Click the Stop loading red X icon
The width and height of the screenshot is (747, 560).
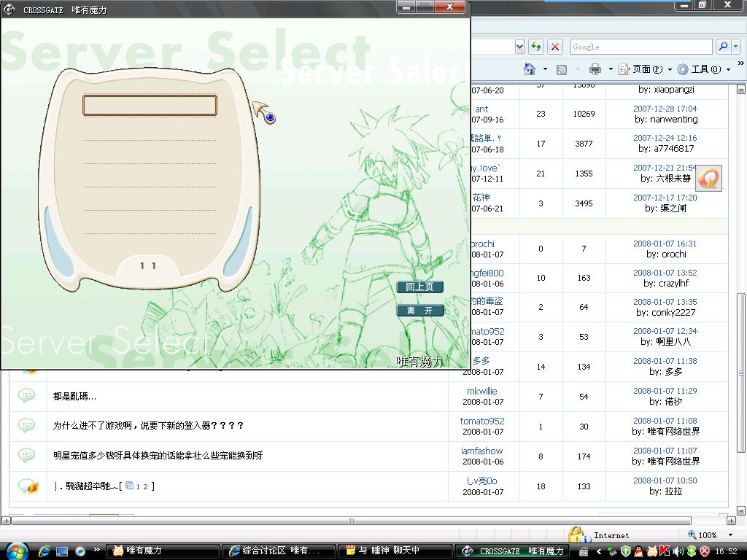point(555,47)
